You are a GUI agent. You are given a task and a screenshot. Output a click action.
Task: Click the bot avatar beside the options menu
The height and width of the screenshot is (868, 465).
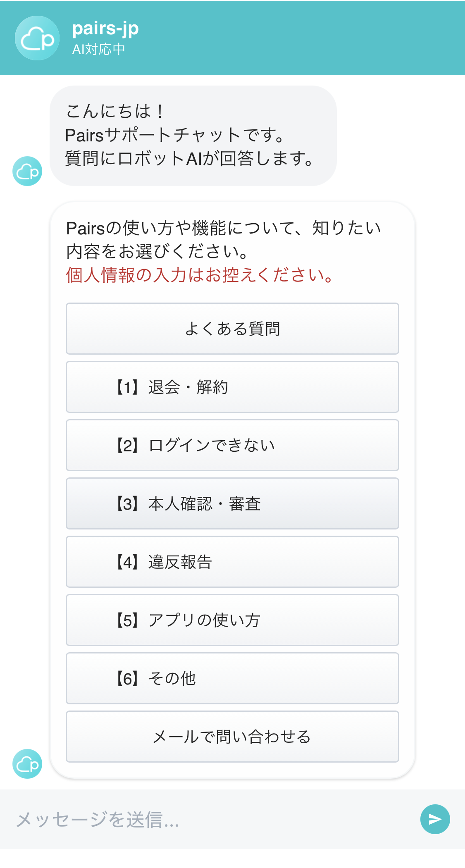pyautogui.click(x=27, y=764)
